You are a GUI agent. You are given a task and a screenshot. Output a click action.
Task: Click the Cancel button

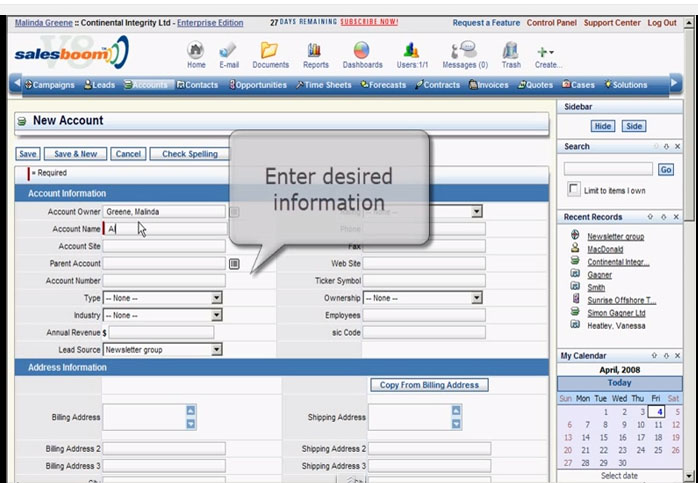pyautogui.click(x=128, y=154)
